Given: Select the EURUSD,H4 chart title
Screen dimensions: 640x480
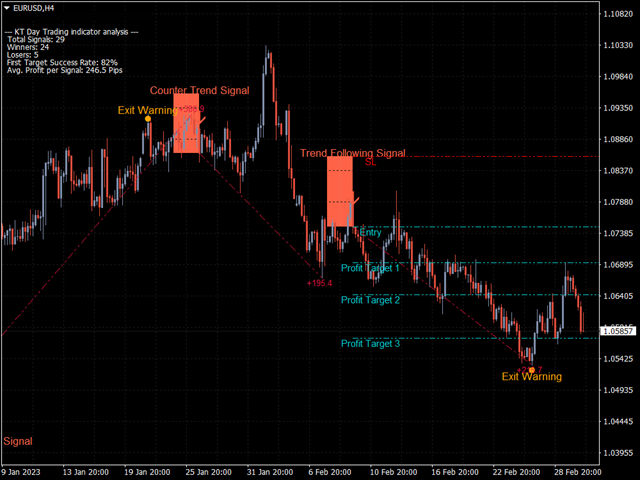Looking at the screenshot, I should click(33, 8).
